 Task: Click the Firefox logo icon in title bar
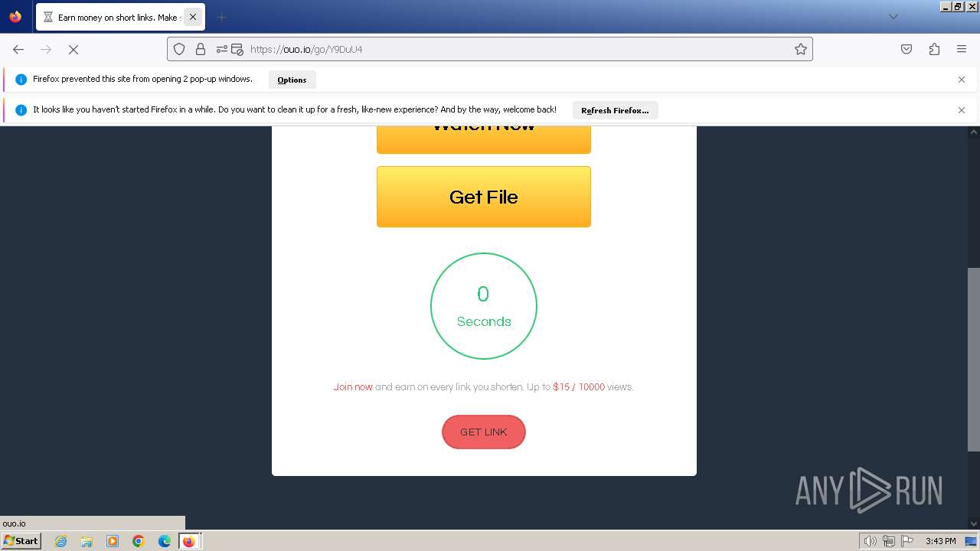coord(15,17)
